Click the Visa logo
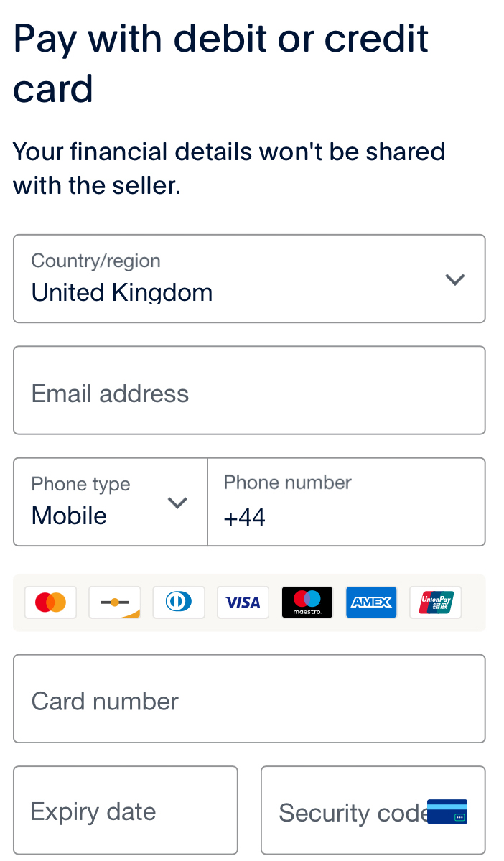The height and width of the screenshot is (861, 504). coord(243,602)
